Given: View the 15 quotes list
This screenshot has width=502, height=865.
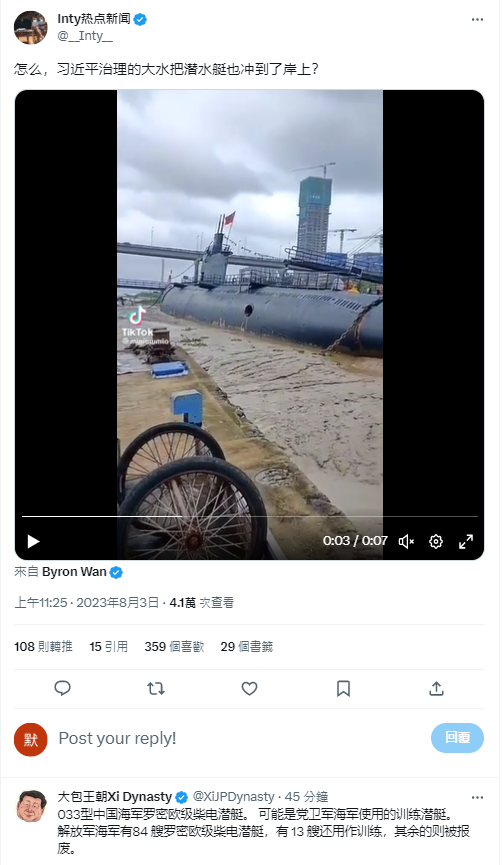Looking at the screenshot, I should pyautogui.click(x=109, y=647).
